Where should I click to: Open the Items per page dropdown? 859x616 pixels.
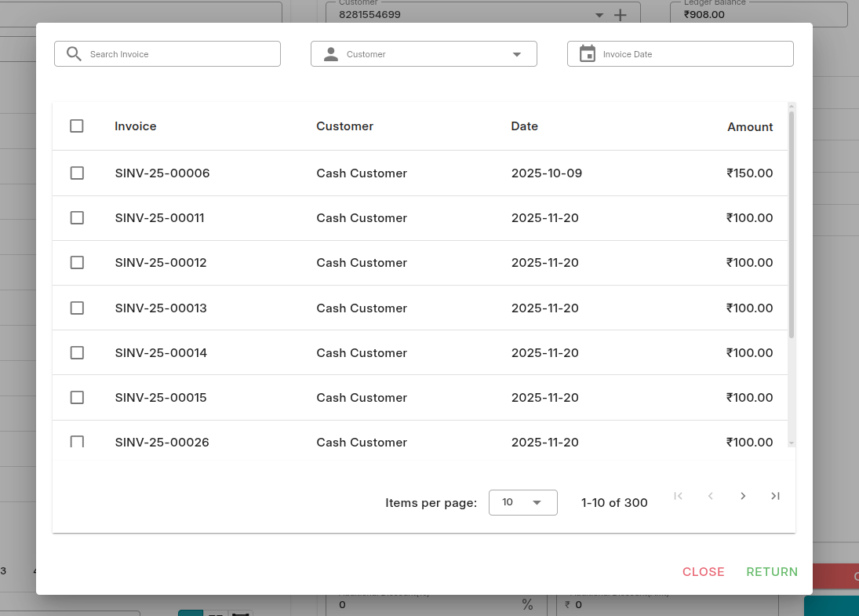point(523,502)
